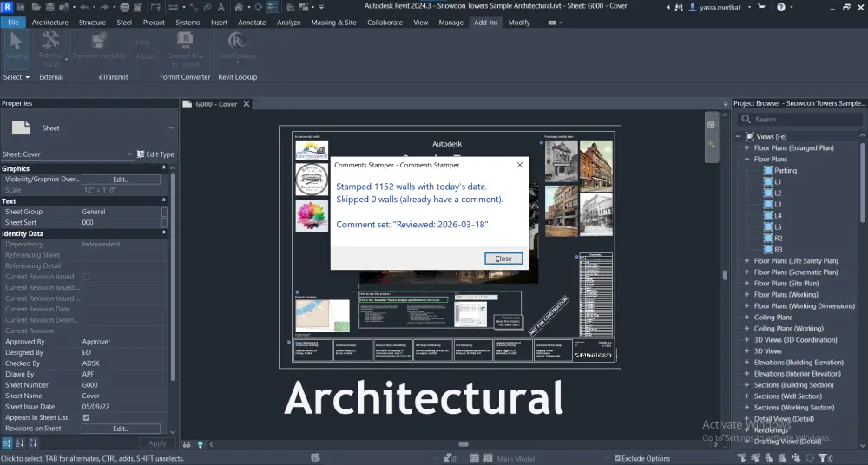Click the Save floppy disk icon
This screenshot has height=465, width=868.
[x=49, y=7]
